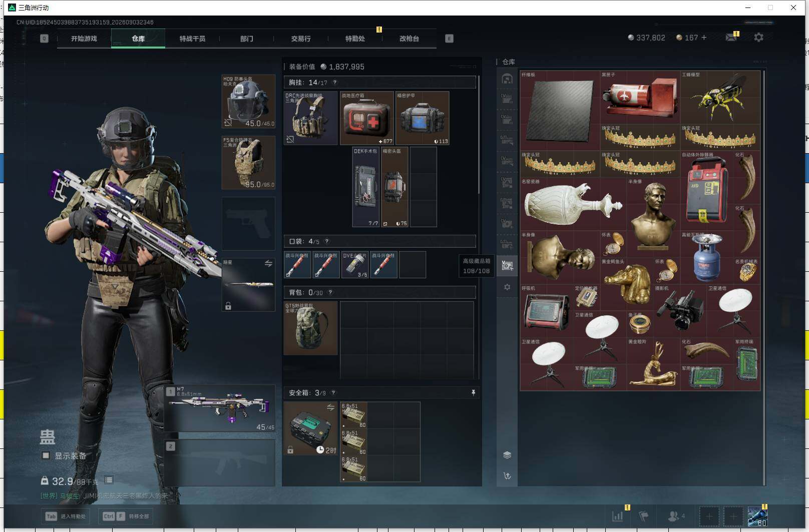Open the 交易行 tab

click(x=301, y=39)
